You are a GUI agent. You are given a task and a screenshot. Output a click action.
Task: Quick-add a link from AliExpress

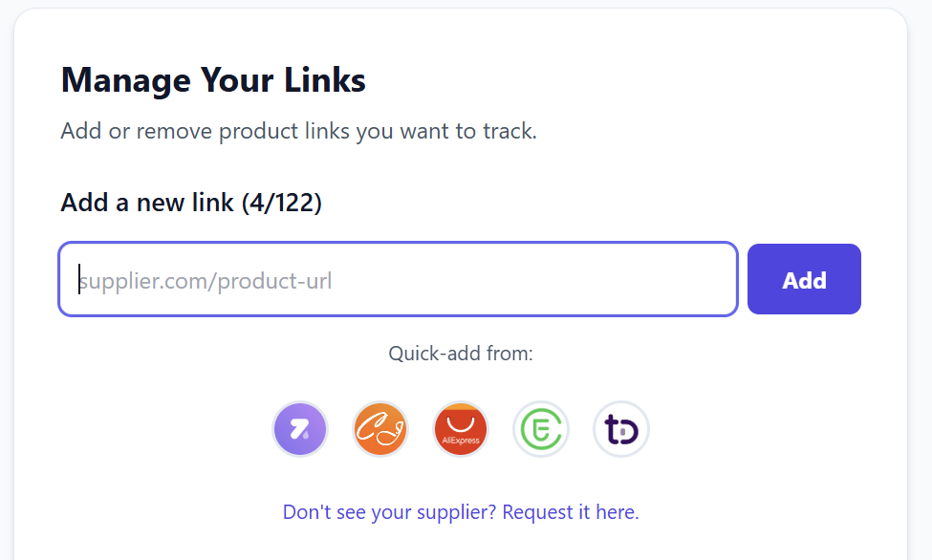pyautogui.click(x=461, y=429)
